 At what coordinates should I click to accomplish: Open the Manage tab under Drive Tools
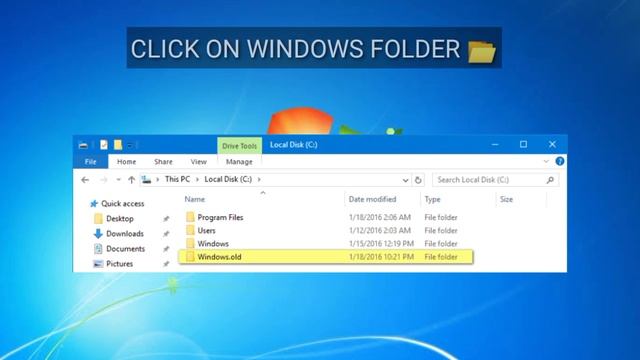239,162
